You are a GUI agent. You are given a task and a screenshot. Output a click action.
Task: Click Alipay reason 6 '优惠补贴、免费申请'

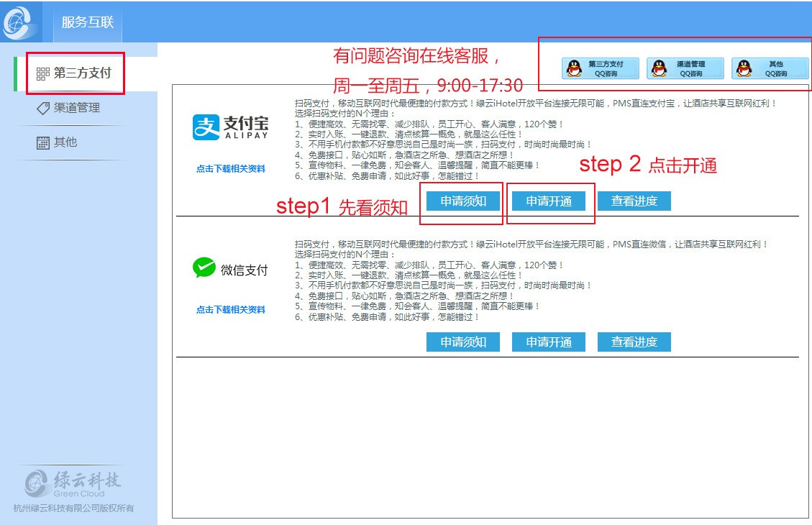(x=388, y=176)
